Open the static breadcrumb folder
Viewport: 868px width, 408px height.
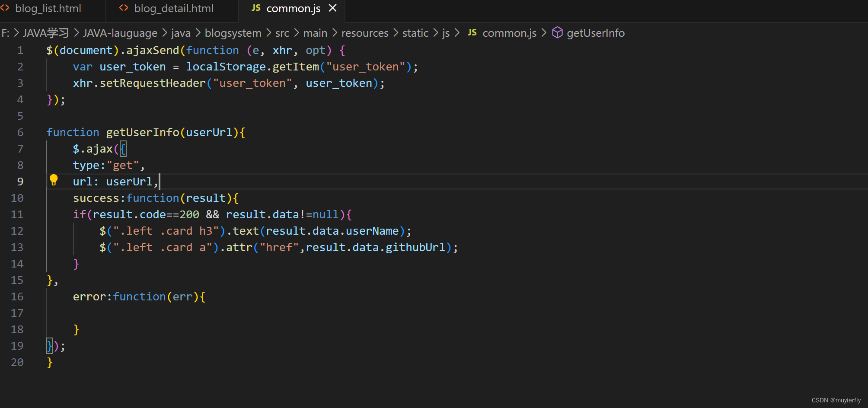(x=415, y=33)
